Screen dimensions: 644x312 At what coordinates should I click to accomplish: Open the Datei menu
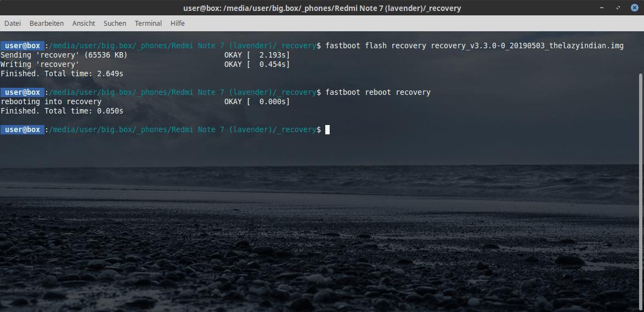pos(12,24)
